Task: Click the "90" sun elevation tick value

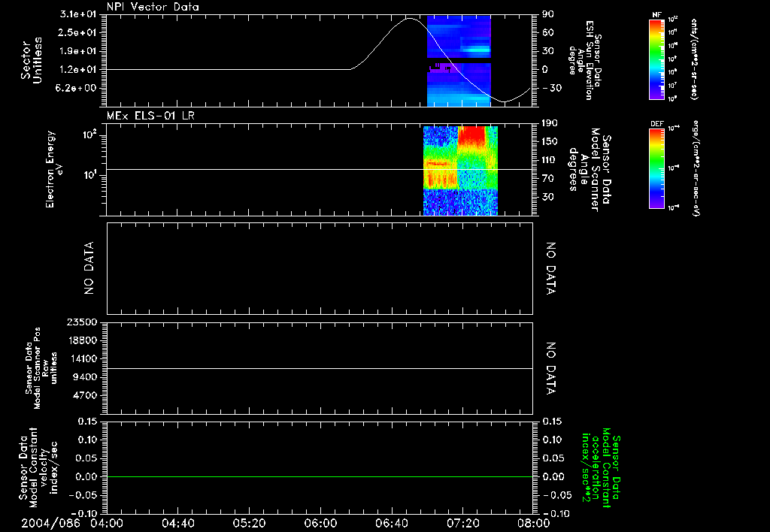Action: pyautogui.click(x=548, y=14)
